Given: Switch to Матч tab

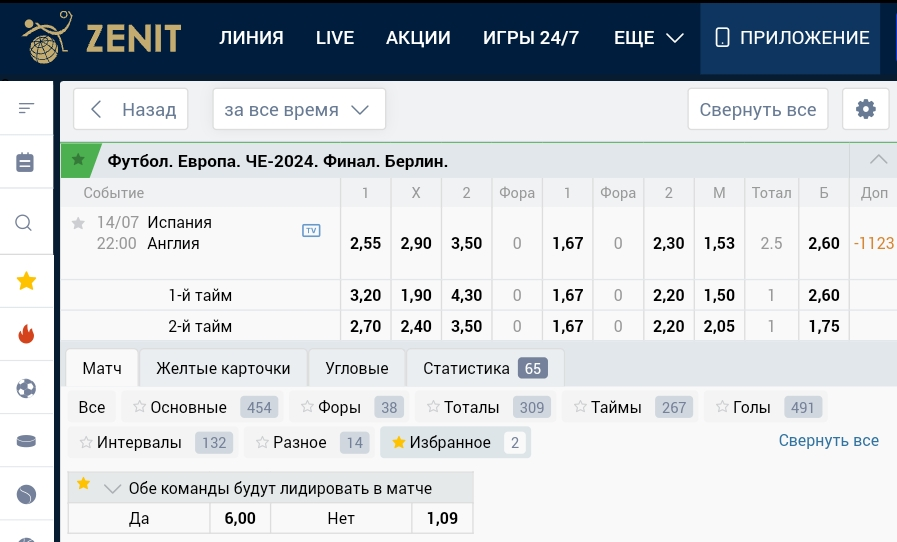Looking at the screenshot, I should tap(102, 368).
